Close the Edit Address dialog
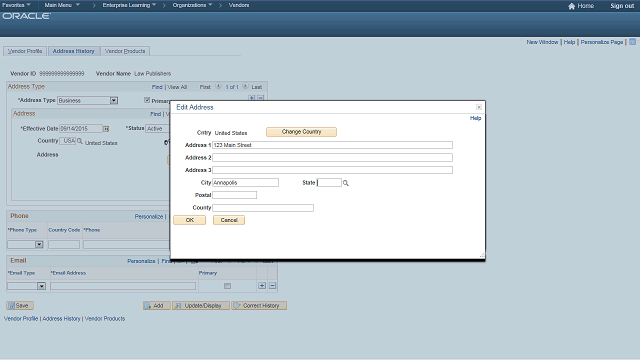 [x=479, y=107]
